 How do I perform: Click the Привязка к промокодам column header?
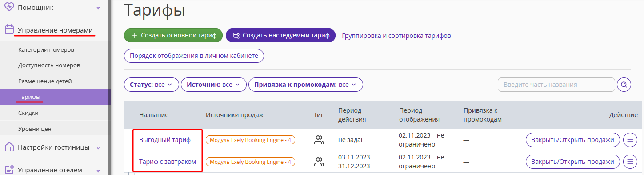tap(483, 115)
